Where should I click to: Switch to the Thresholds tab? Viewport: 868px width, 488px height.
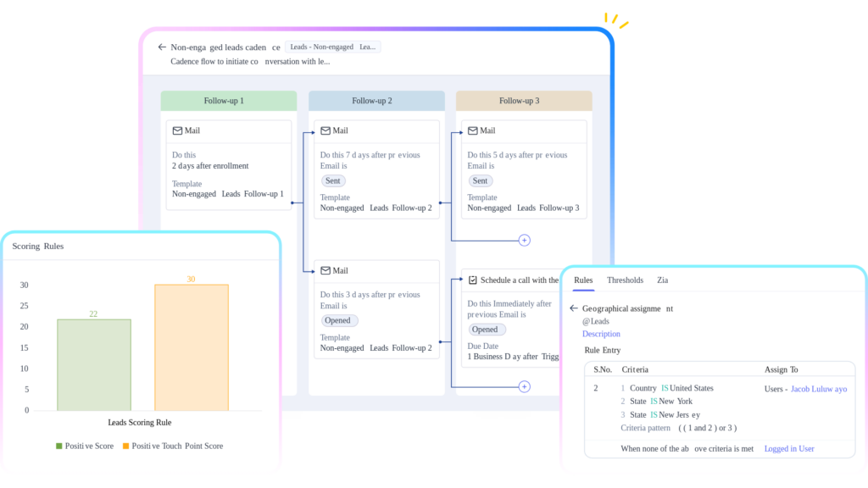(x=625, y=280)
